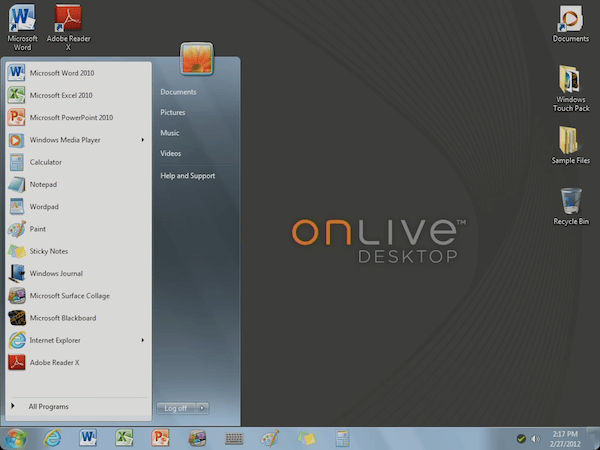Screen dimensions: 600x450
Task: Open the Log off options arrow
Action: coord(203,408)
